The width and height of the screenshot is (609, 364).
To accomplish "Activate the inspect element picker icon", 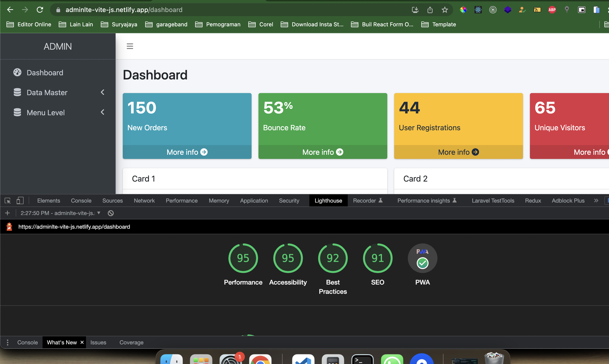I will (x=8, y=201).
